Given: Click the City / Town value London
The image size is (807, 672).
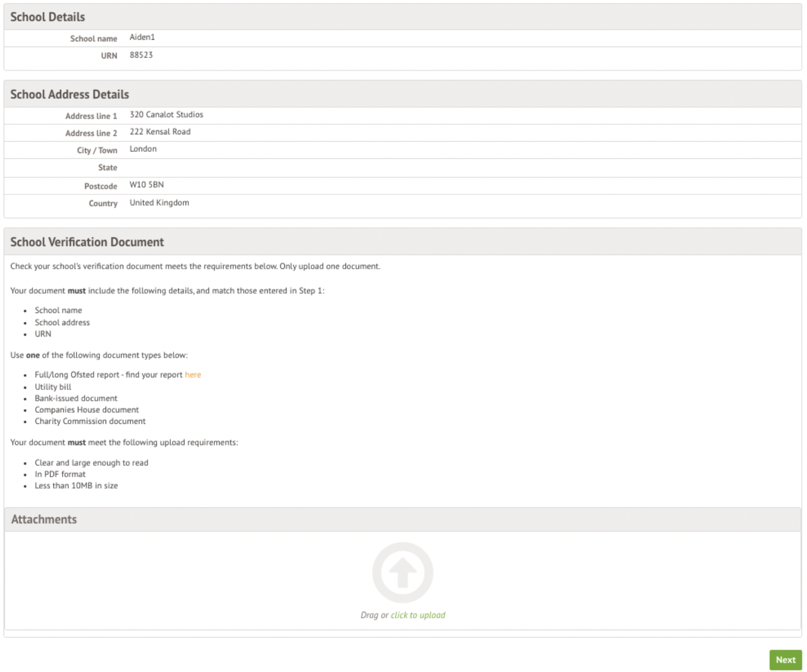Looking at the screenshot, I should tap(143, 149).
